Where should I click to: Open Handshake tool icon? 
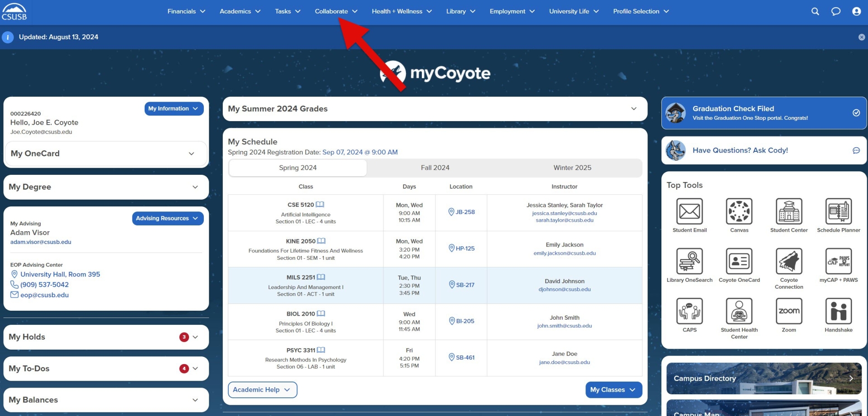click(x=839, y=311)
